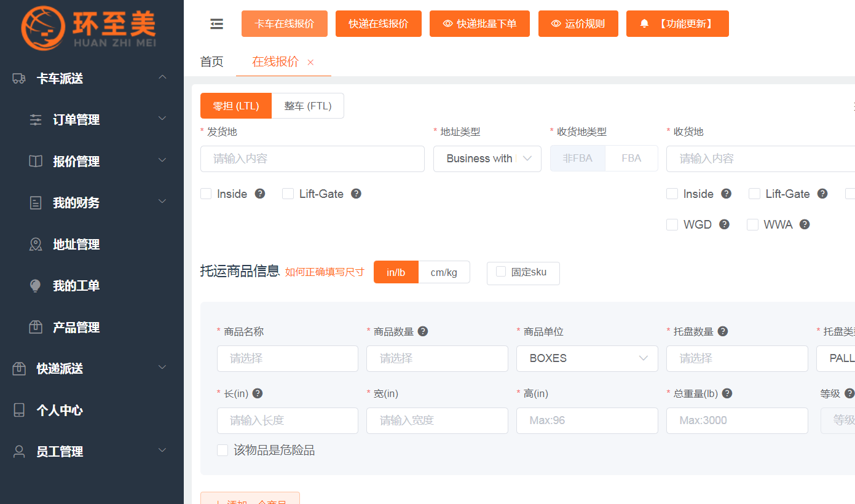
Task: Click the 快递在线报价 button
Action: (378, 24)
